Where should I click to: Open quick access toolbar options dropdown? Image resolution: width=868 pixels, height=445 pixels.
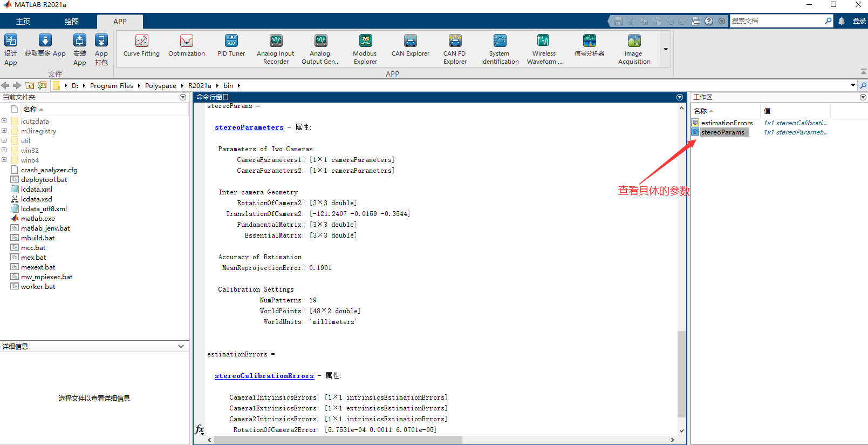tap(722, 21)
